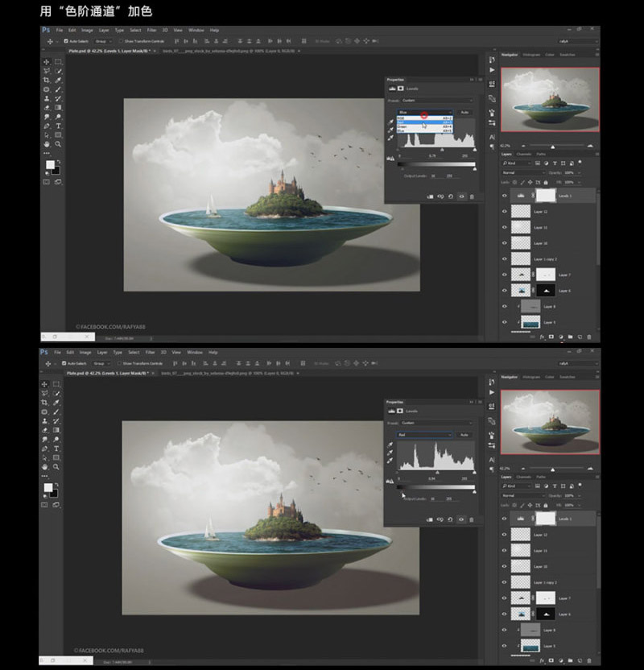The image size is (644, 670).
Task: Select the Eyedropper tool in top window toolbox
Action: pyautogui.click(x=58, y=81)
